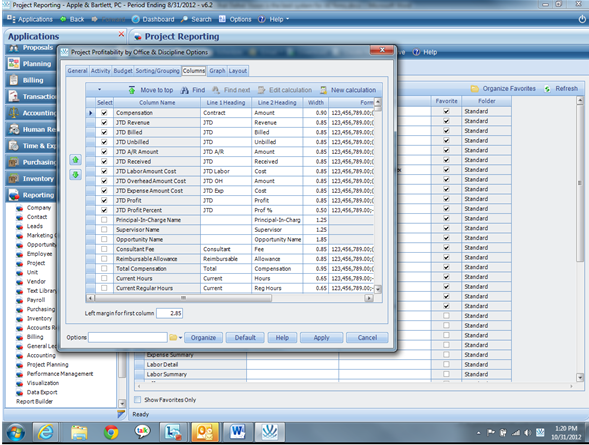Move selected column up with green arrow

(x=76, y=160)
